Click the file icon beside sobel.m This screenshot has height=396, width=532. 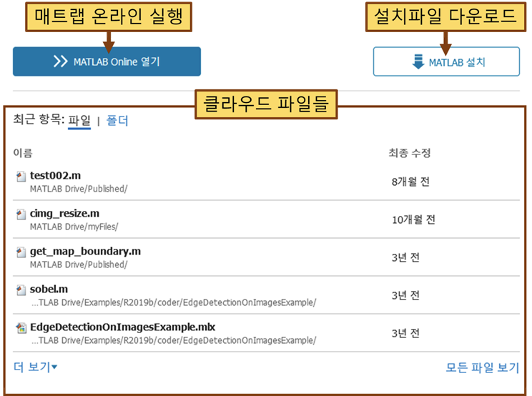(x=21, y=290)
